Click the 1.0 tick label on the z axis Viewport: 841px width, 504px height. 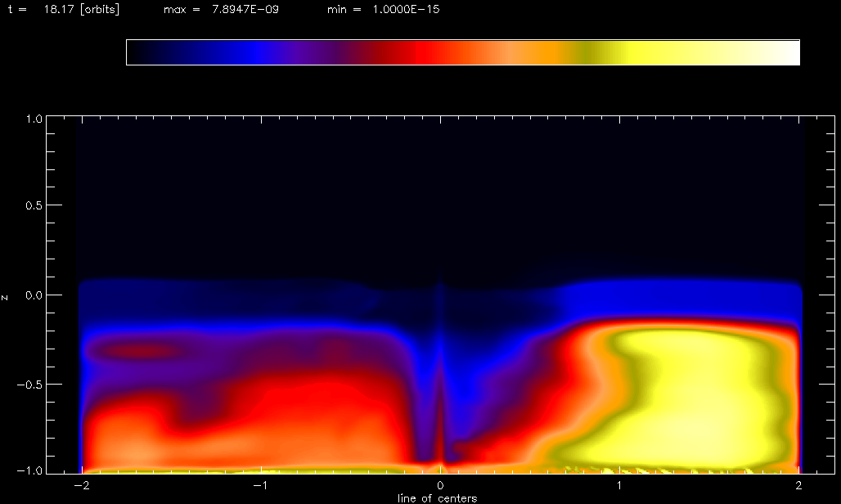[x=33, y=119]
